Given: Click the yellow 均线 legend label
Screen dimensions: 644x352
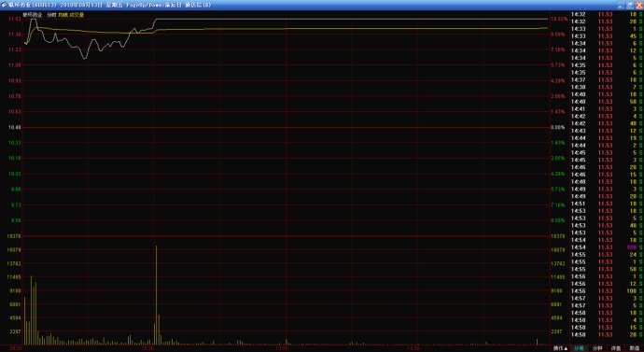Looking at the screenshot, I should coord(63,15).
